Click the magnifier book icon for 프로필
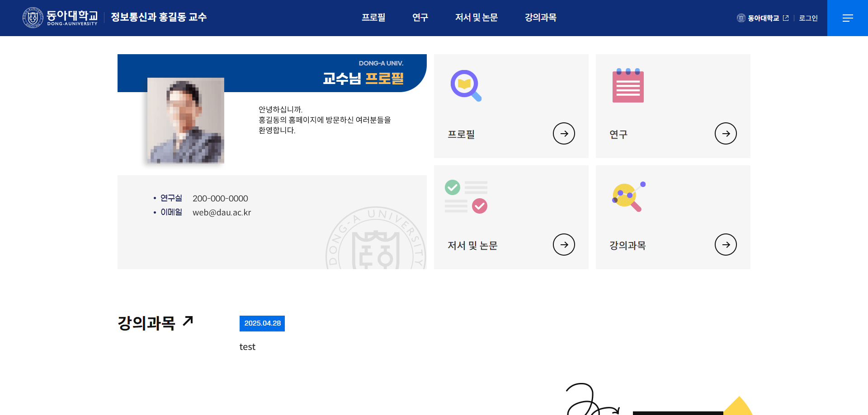Image resolution: width=868 pixels, height=415 pixels. tap(466, 85)
